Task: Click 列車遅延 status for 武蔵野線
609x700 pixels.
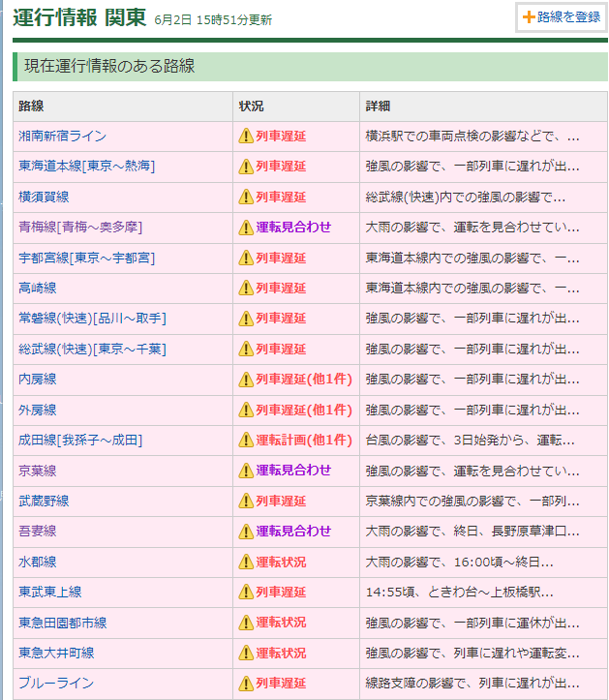Action: (x=281, y=501)
